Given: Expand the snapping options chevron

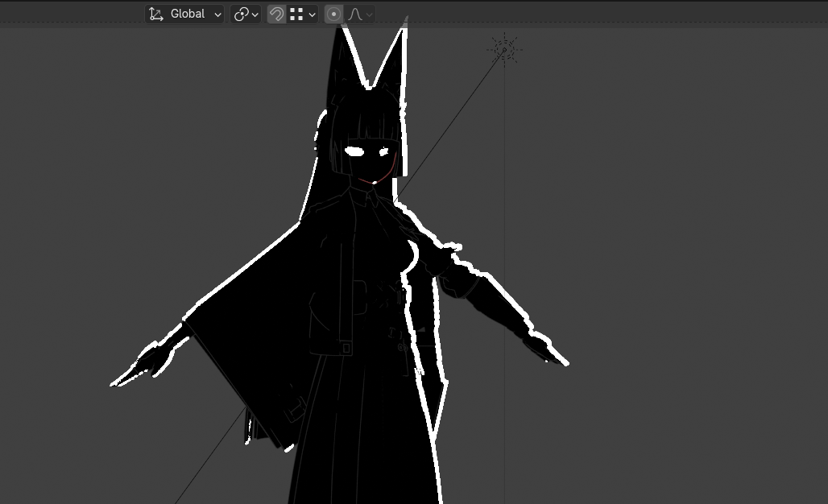Looking at the screenshot, I should click(x=312, y=14).
